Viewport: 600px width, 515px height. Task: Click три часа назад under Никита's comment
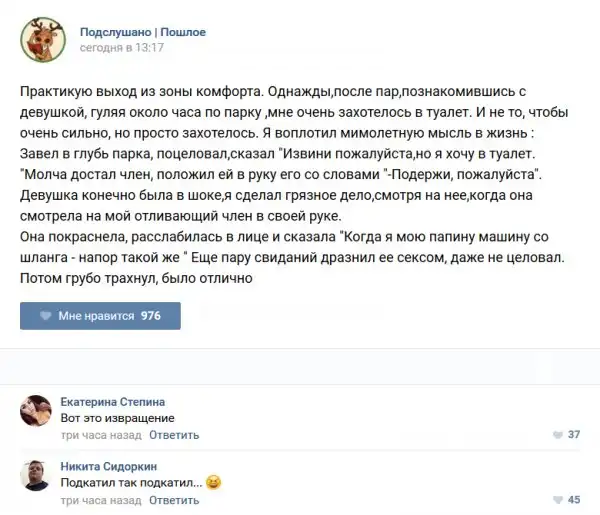click(x=101, y=500)
